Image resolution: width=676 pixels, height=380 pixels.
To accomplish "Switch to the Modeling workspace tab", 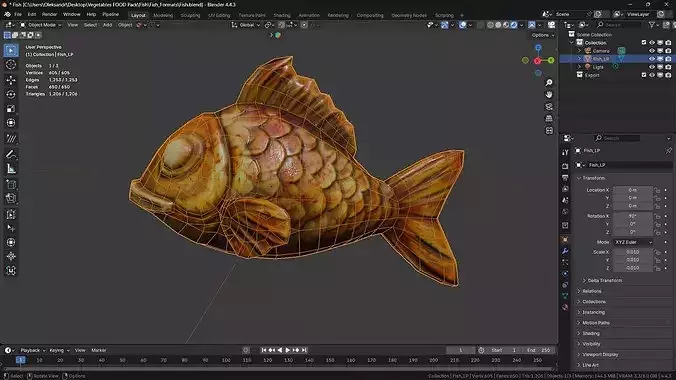I will pyautogui.click(x=163, y=16).
